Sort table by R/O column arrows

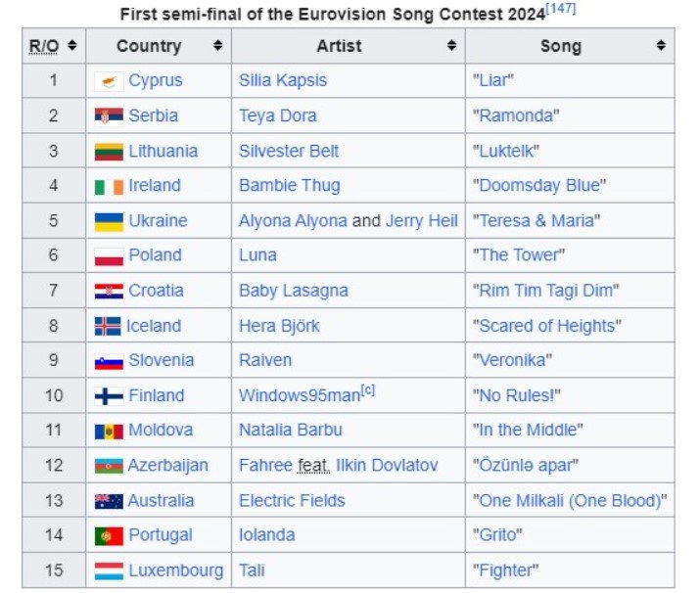click(71, 46)
